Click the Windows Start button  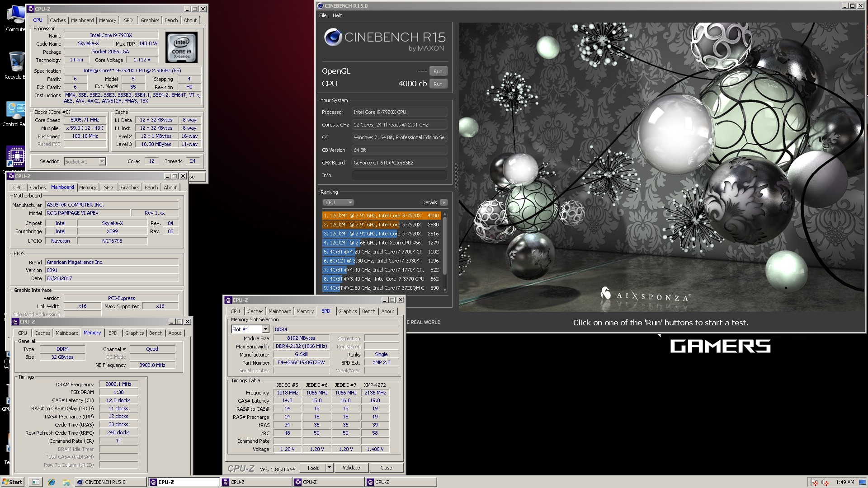(x=12, y=482)
